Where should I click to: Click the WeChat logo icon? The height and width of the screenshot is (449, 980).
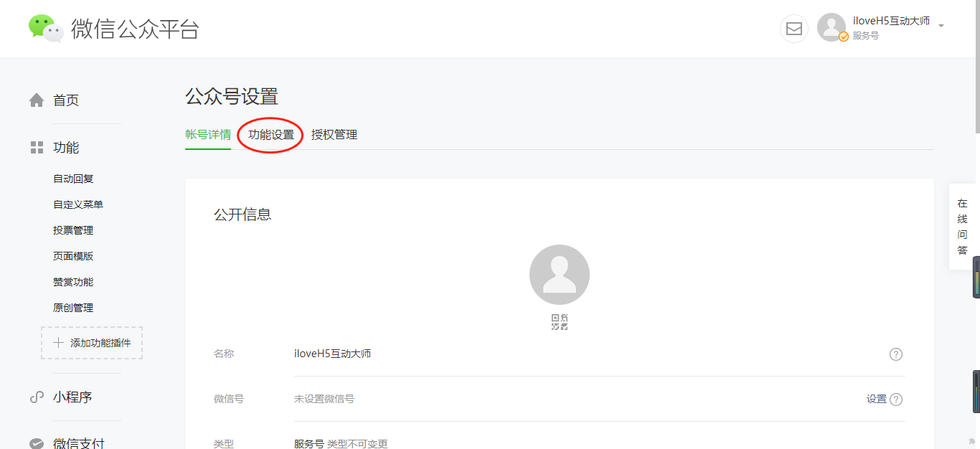46,28
